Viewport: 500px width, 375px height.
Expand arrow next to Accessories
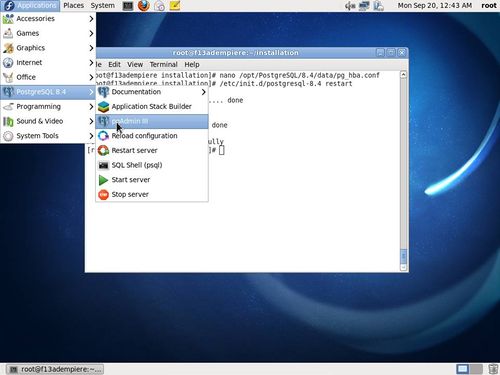tap(91, 19)
